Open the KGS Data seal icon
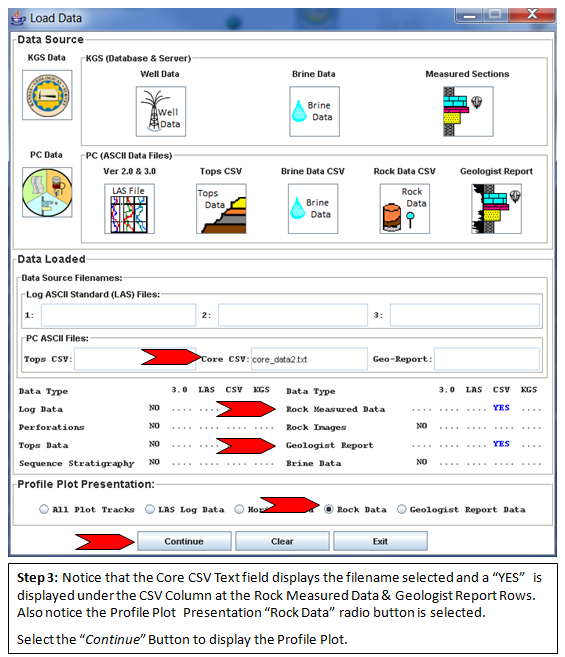This screenshot has height=657, width=565. click(x=47, y=95)
